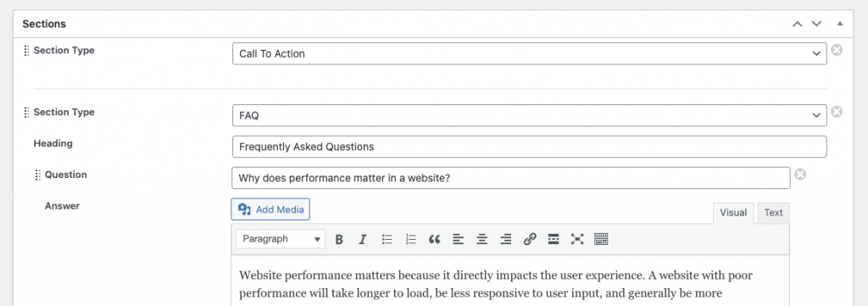Toggle Bold formatting in Answer editor
The width and height of the screenshot is (868, 306).
click(339, 239)
